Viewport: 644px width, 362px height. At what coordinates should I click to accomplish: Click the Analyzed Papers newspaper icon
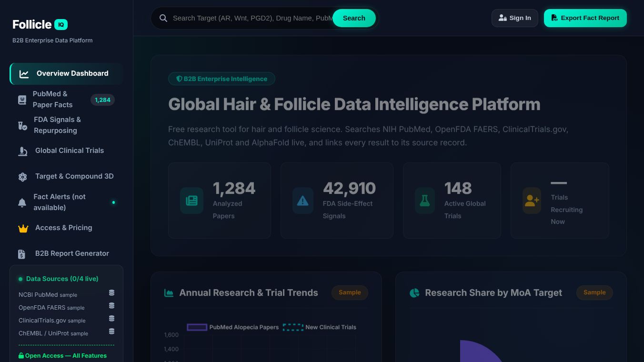(191, 201)
